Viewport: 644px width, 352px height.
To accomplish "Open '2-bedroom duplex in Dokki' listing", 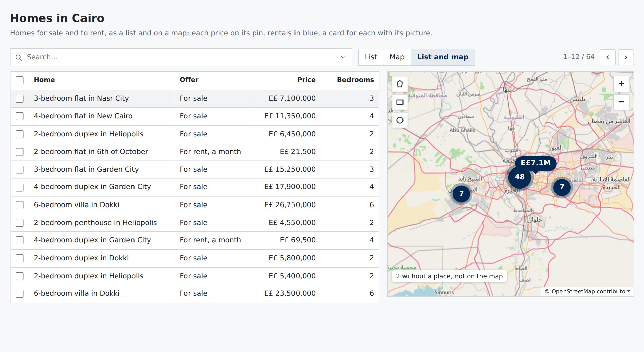I will (81, 258).
